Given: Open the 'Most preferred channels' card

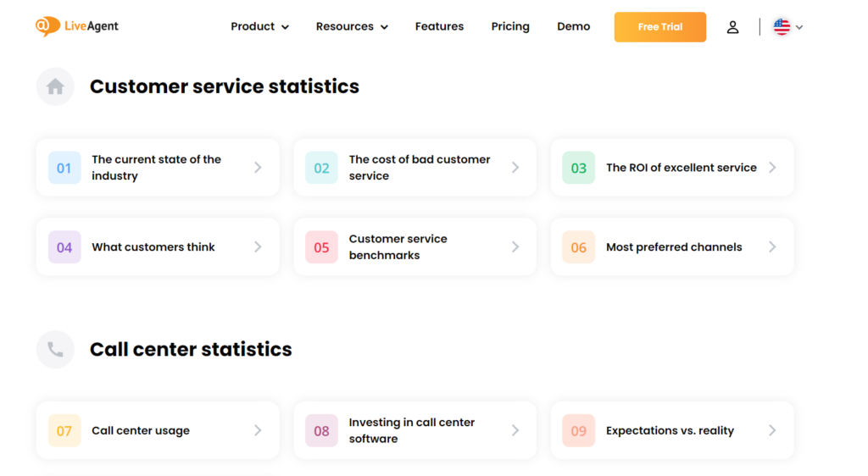Looking at the screenshot, I should pos(673,247).
